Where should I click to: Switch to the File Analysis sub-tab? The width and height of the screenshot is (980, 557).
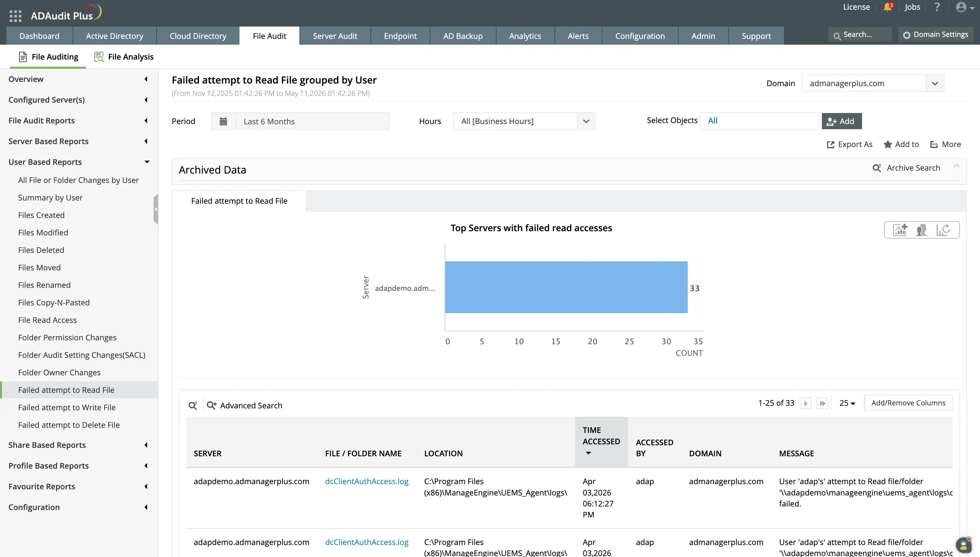[x=124, y=57]
